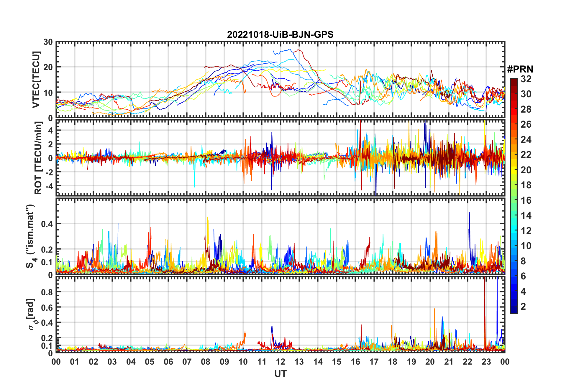Click the leftmost 00 x-axis tick label
The height and width of the screenshot is (392, 561).
pos(56,362)
